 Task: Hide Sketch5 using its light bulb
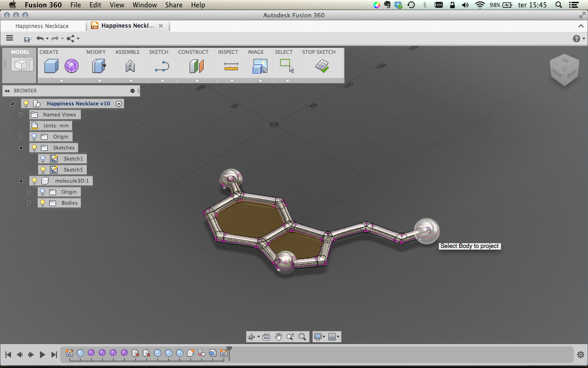click(43, 170)
